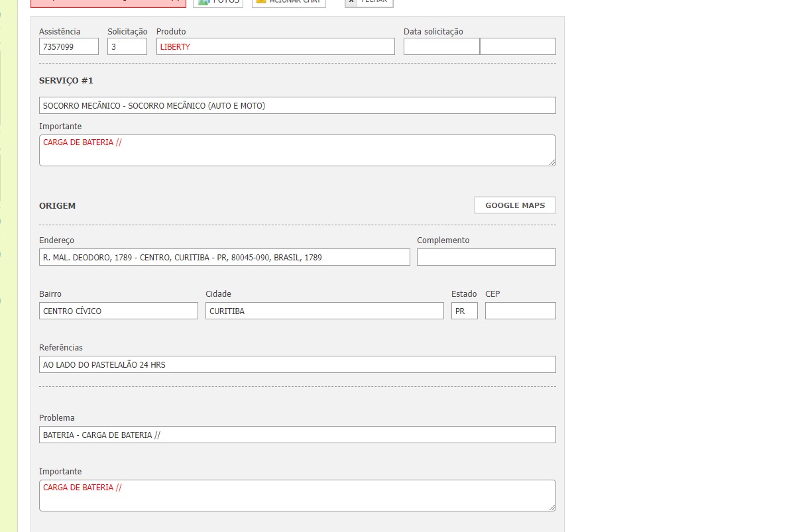Click the Data solicitação label
The width and height of the screenshot is (804, 532).
pyautogui.click(x=433, y=31)
